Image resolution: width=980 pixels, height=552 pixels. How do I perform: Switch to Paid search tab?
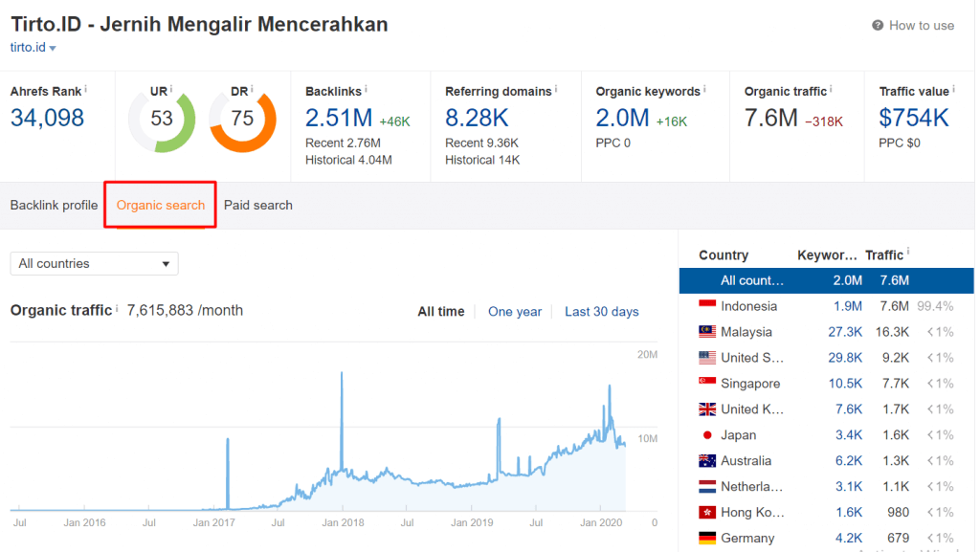pyautogui.click(x=258, y=206)
